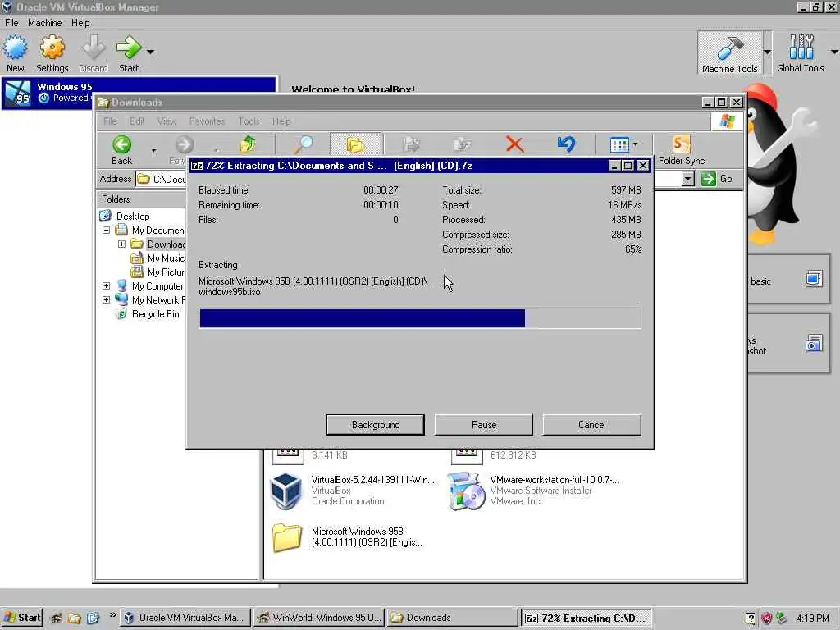
Task: Click the green Go button
Action: tap(717, 179)
